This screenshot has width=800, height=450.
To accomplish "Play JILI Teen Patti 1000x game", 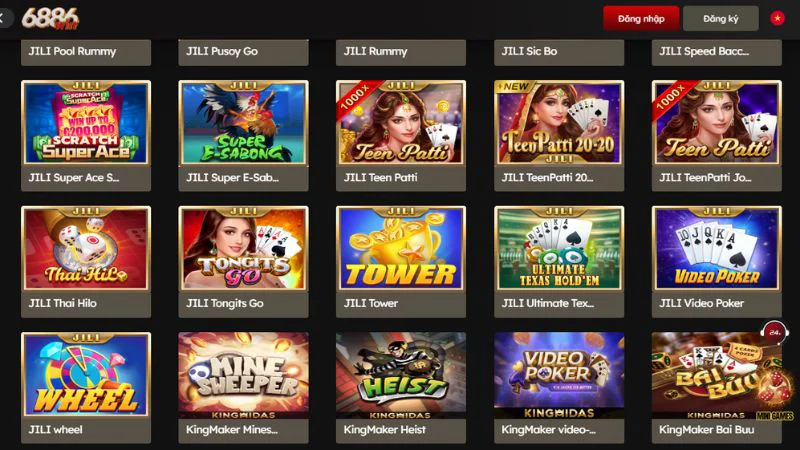I will pos(401,122).
